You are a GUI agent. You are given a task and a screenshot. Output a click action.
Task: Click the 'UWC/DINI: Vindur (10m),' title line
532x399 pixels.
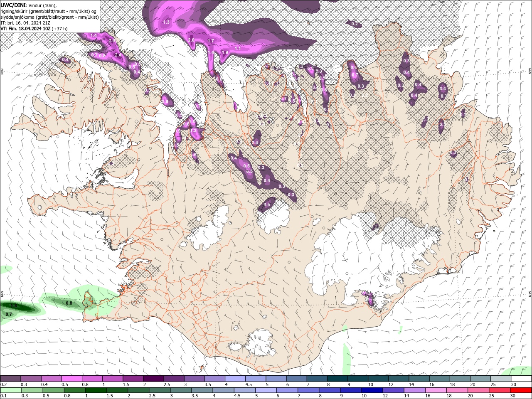(29, 5)
